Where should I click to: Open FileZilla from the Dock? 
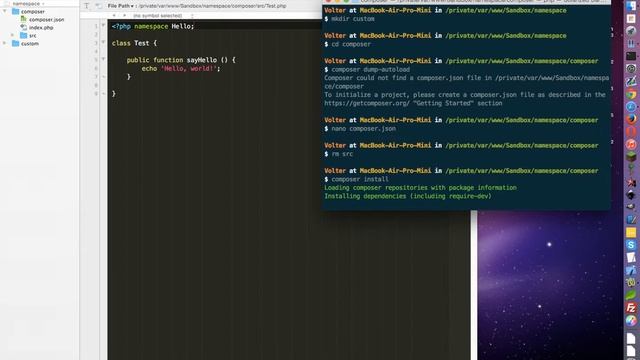pos(631,308)
